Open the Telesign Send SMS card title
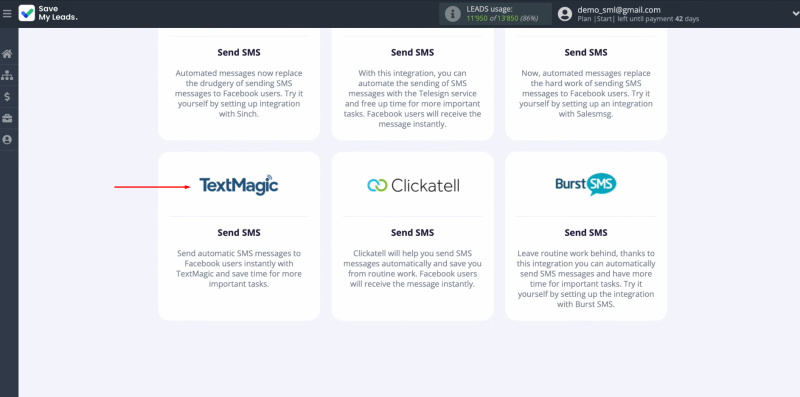This screenshot has height=397, width=800. click(413, 53)
